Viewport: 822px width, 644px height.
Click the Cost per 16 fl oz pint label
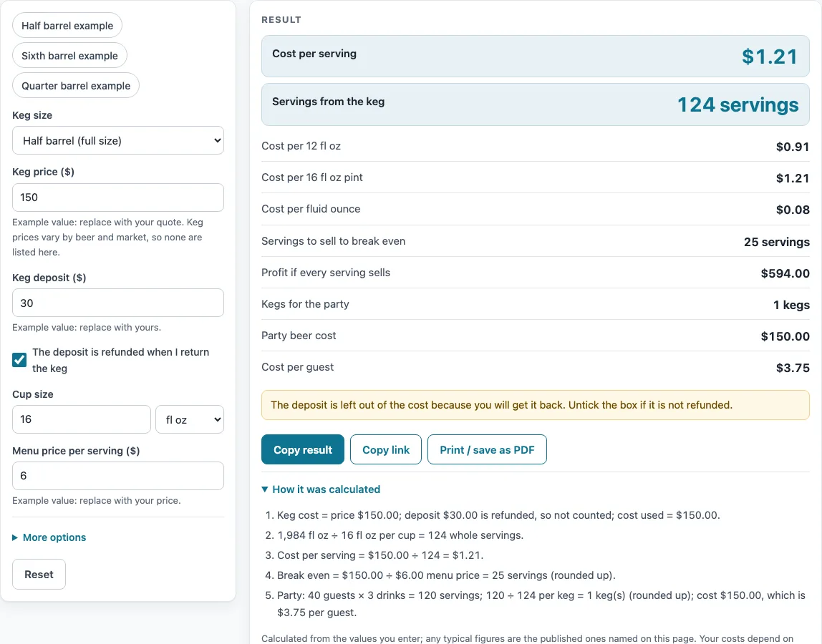(x=312, y=177)
